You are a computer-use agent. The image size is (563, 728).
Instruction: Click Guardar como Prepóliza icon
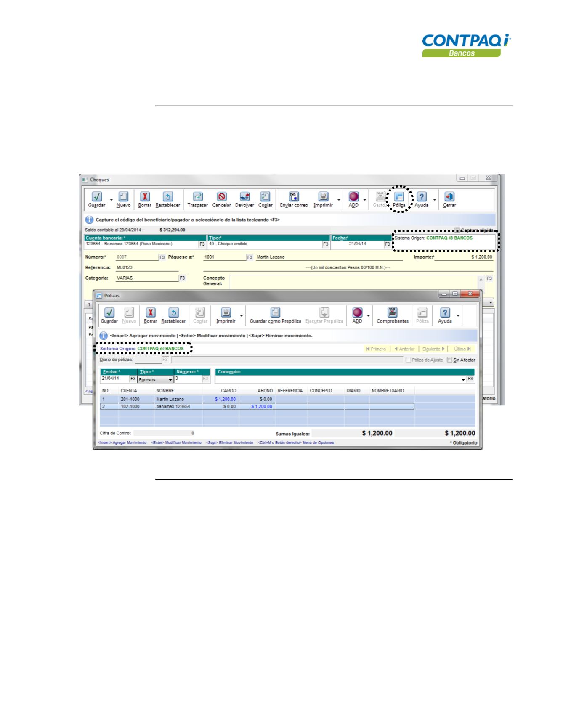pos(275,312)
